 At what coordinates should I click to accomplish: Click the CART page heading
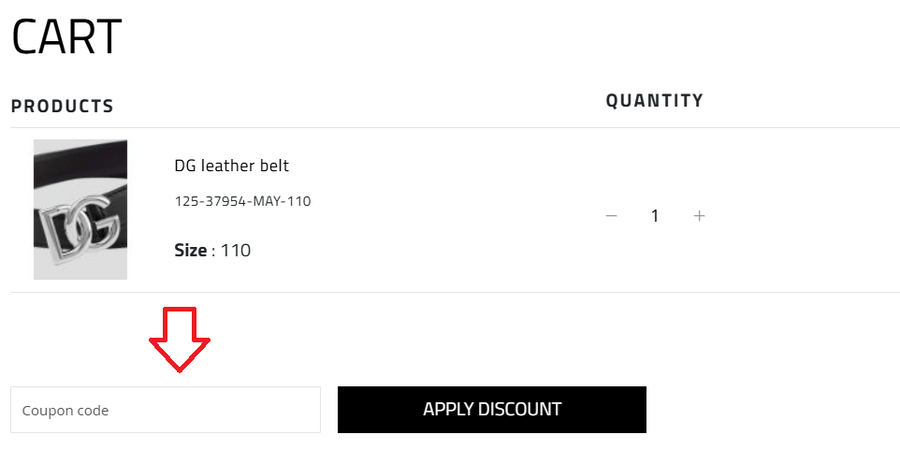click(66, 37)
